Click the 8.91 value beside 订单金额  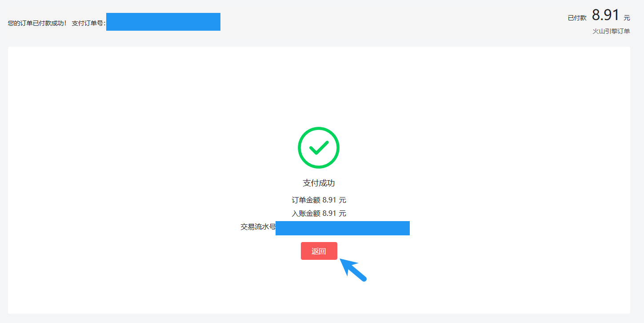tap(329, 200)
